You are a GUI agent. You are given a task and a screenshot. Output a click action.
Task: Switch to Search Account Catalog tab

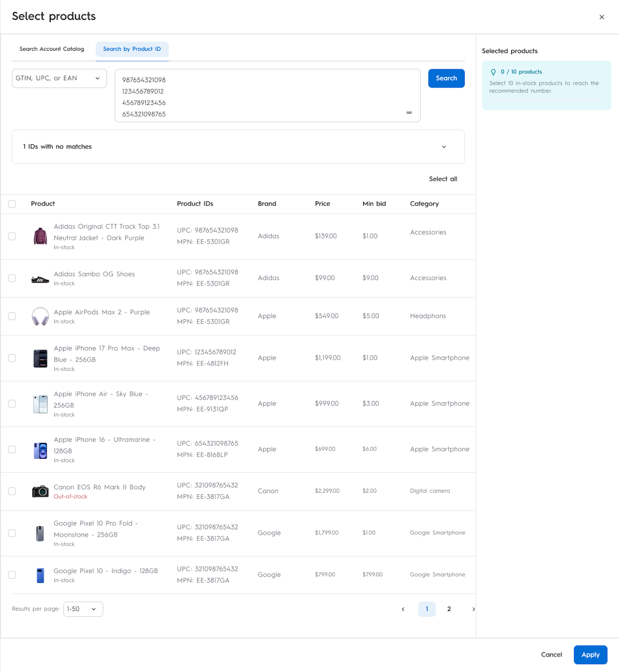[52, 49]
